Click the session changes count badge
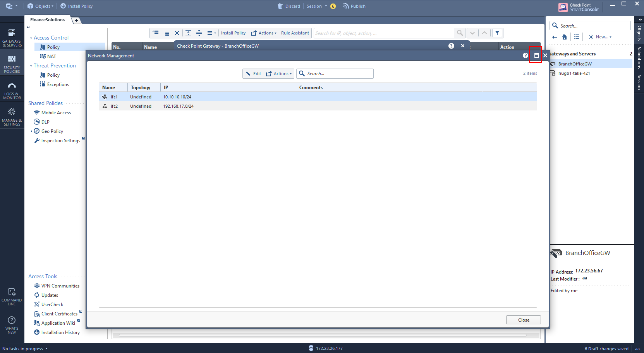 point(333,6)
